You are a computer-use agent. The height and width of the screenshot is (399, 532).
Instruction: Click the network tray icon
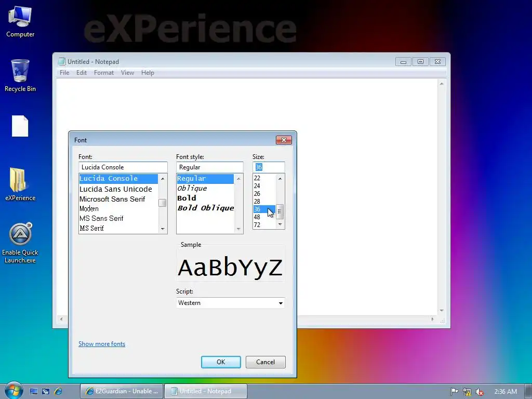[x=467, y=392]
